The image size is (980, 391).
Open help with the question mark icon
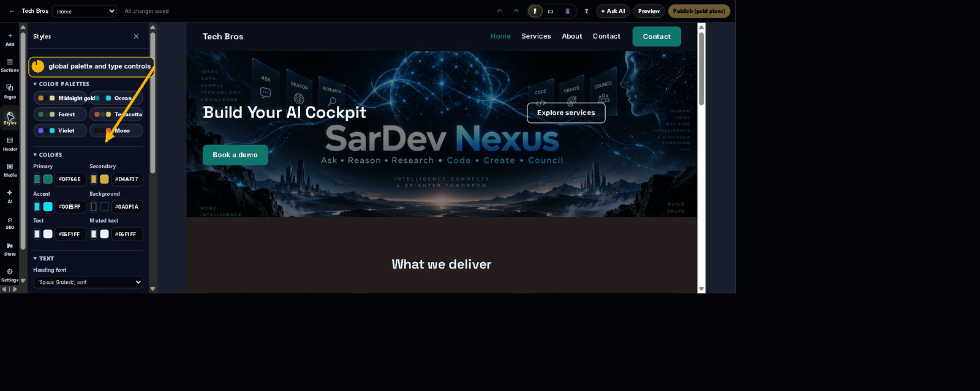pyautogui.click(x=586, y=11)
